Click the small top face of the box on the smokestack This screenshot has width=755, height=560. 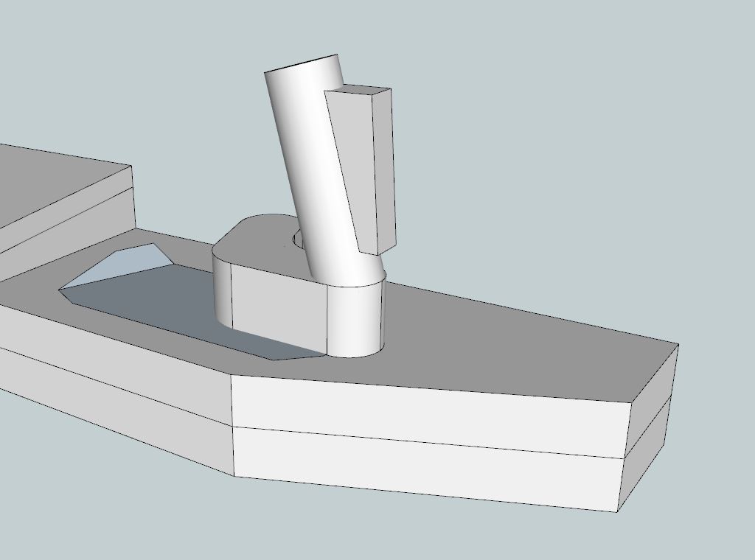point(358,91)
